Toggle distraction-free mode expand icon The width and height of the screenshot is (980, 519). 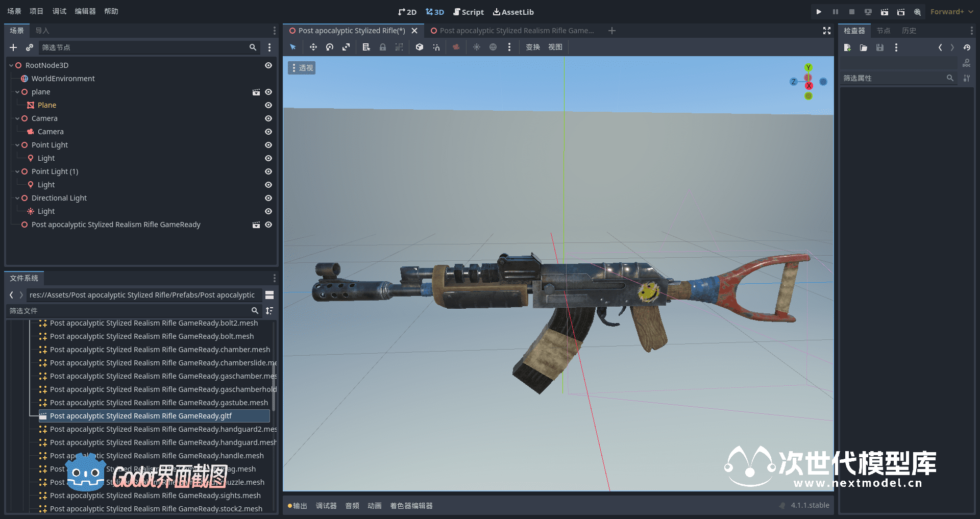point(827,31)
